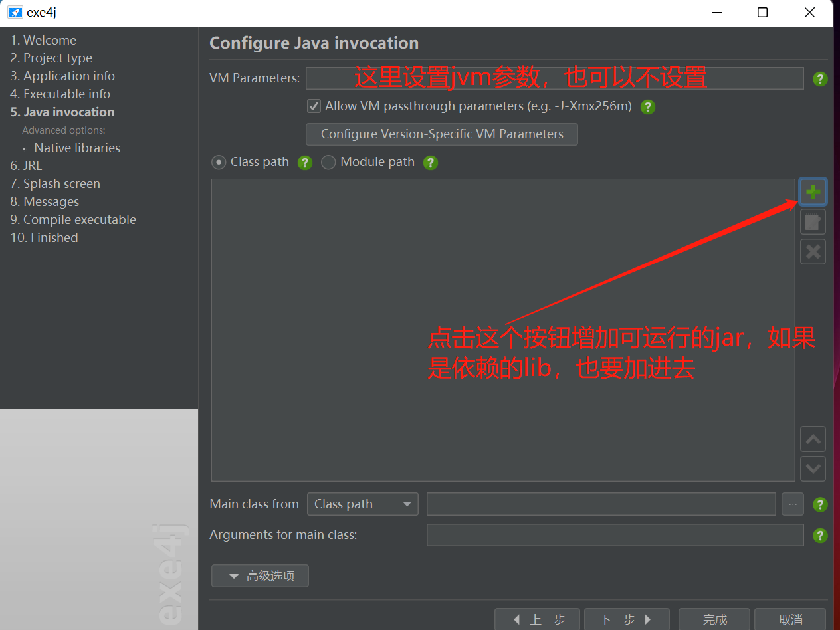Image resolution: width=840 pixels, height=630 pixels.
Task: Go to step 8. Messages
Action: (x=45, y=201)
